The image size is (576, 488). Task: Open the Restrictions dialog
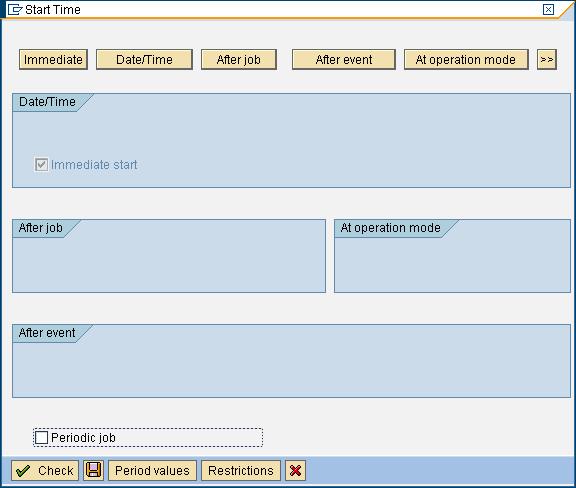[241, 470]
